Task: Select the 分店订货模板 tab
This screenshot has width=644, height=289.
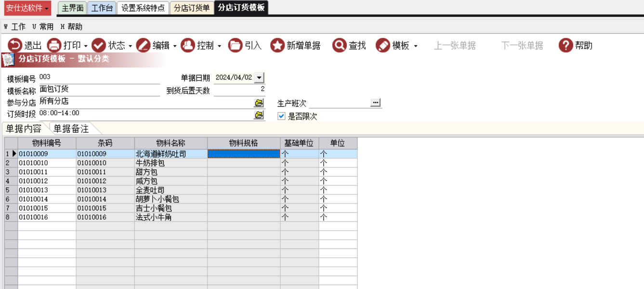Action: coord(241,8)
